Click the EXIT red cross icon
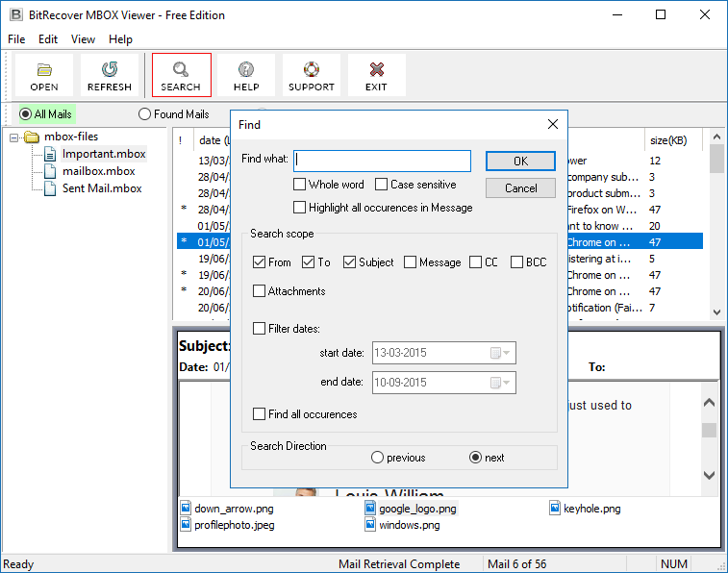728x573 pixels. [x=377, y=69]
